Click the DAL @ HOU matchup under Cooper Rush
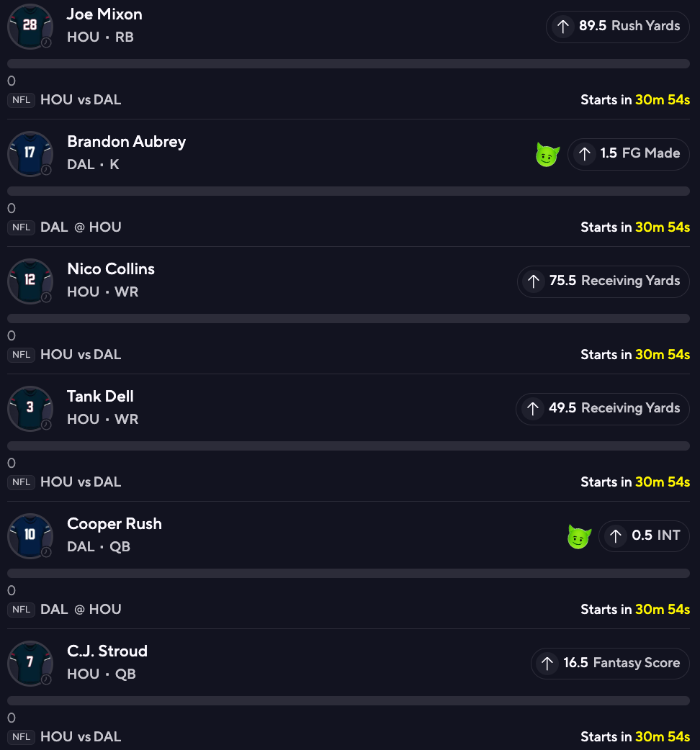 [x=81, y=610]
